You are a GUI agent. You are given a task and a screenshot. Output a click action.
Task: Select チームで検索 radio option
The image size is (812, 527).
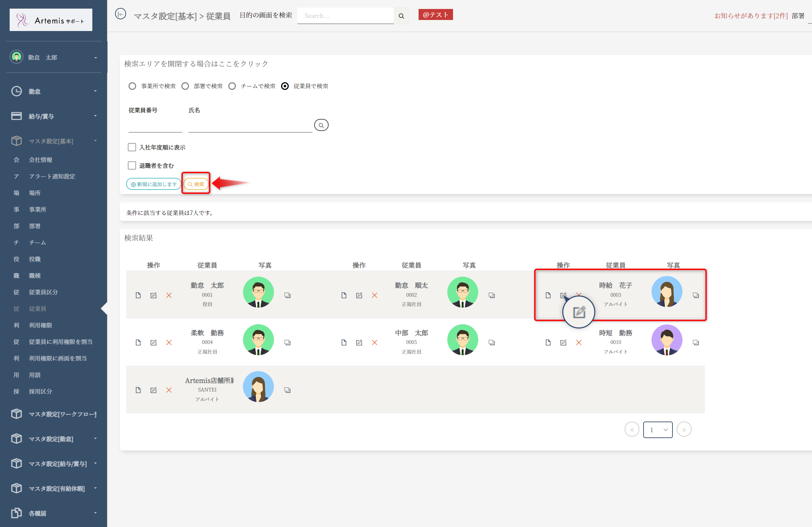click(232, 86)
